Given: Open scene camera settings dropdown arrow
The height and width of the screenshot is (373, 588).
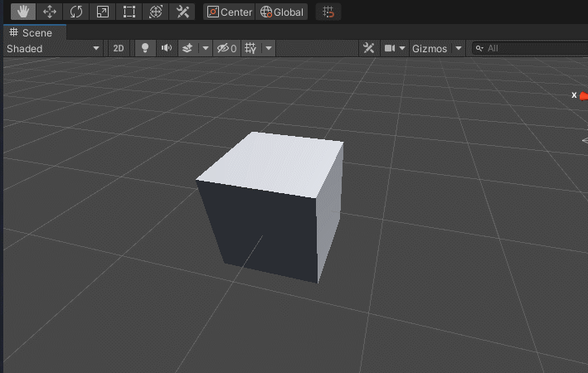Looking at the screenshot, I should click(x=402, y=48).
